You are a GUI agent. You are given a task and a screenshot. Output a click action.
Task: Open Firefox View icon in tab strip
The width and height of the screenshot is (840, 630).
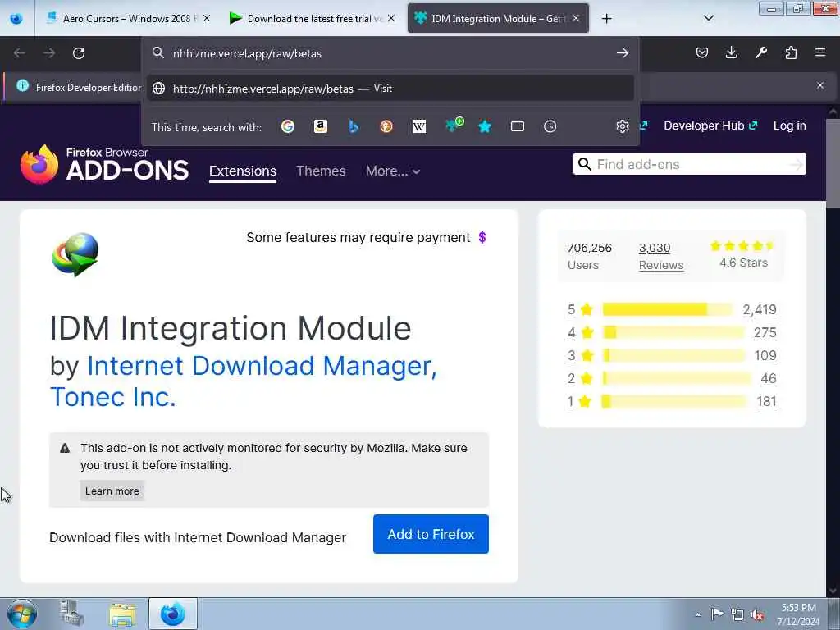(16, 19)
